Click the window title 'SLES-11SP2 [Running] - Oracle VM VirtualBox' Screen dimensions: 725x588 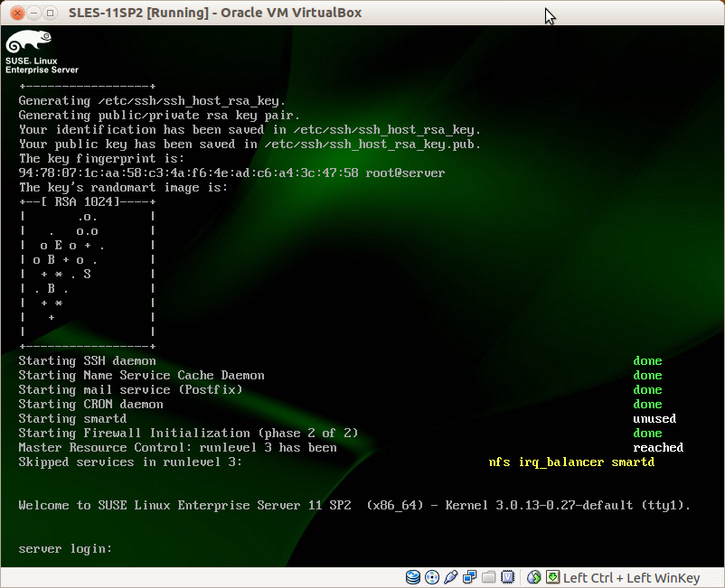215,13
